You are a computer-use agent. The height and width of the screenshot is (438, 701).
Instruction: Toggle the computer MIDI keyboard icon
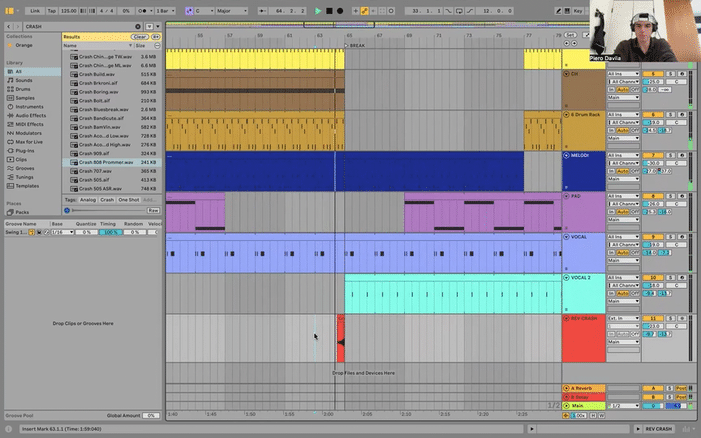[x=567, y=11]
